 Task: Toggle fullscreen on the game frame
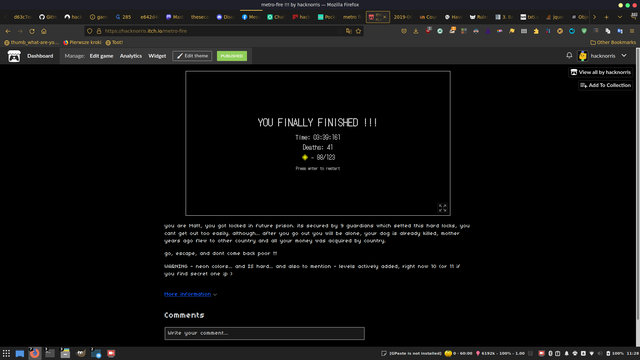(442, 208)
